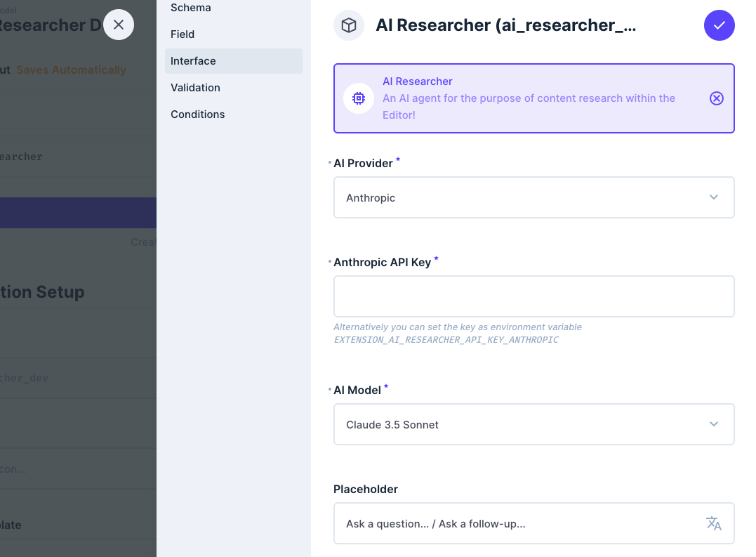Click the Anthropic API Key label

382,262
